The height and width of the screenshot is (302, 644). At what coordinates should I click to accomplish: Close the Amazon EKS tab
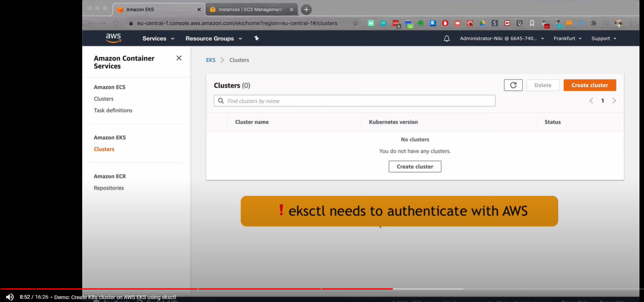tap(199, 10)
